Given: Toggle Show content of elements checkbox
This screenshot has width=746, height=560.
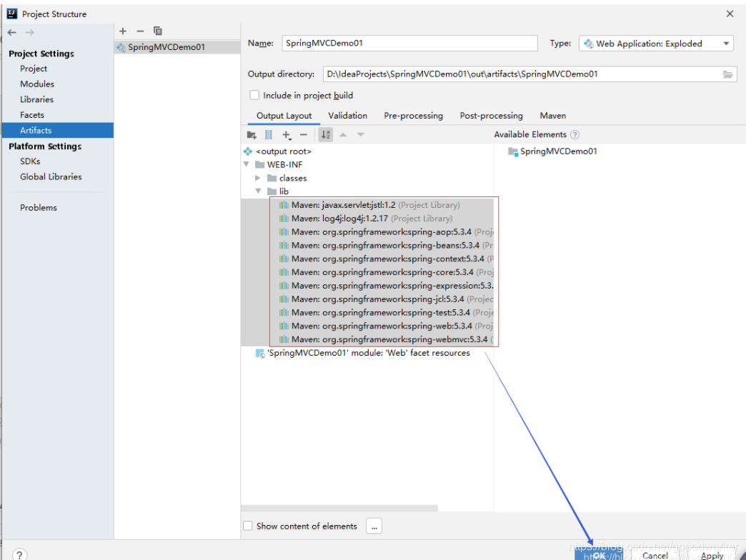Looking at the screenshot, I should click(x=248, y=526).
